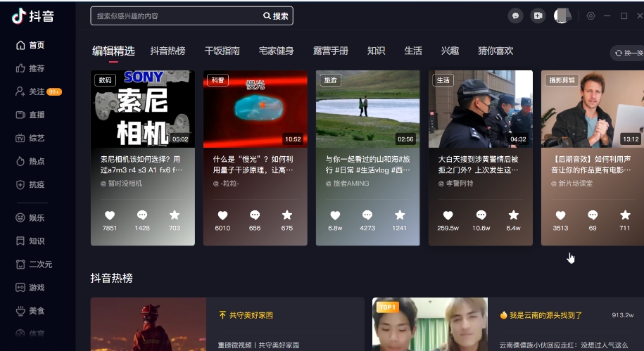Click the 换一换 refresh button
Viewport: 644px width, 351px height.
tap(629, 53)
